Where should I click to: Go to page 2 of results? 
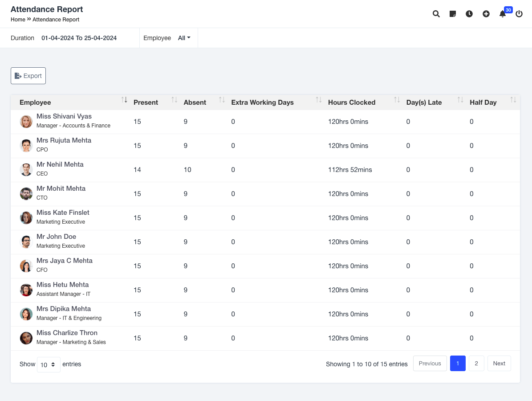476,363
